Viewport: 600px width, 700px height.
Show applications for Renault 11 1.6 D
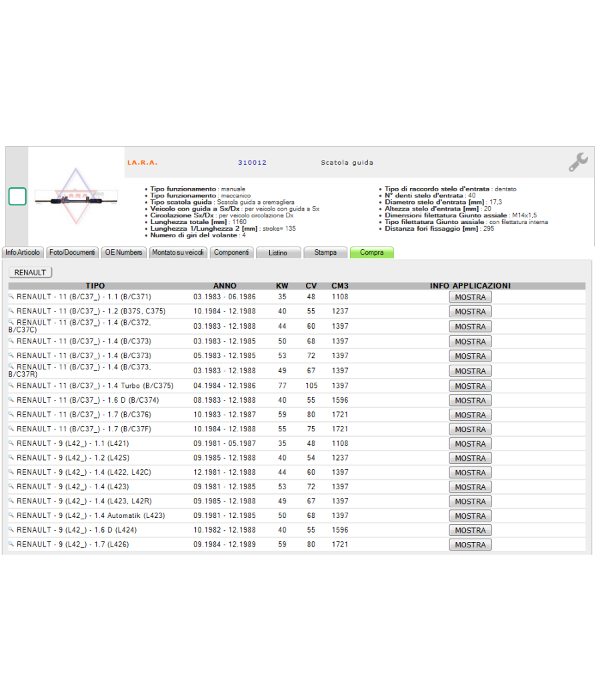[470, 401]
